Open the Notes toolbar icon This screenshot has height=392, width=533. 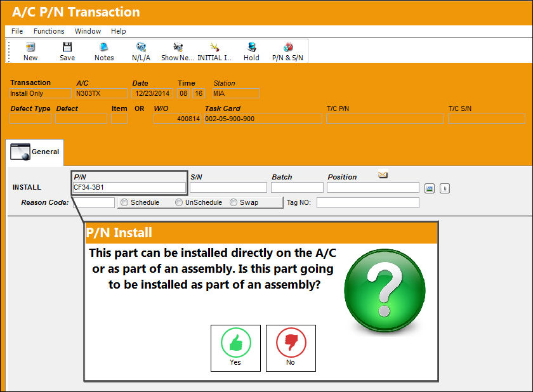tap(104, 47)
